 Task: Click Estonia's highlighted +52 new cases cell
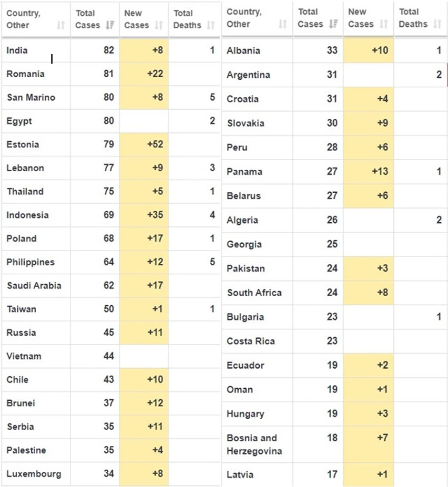point(144,145)
